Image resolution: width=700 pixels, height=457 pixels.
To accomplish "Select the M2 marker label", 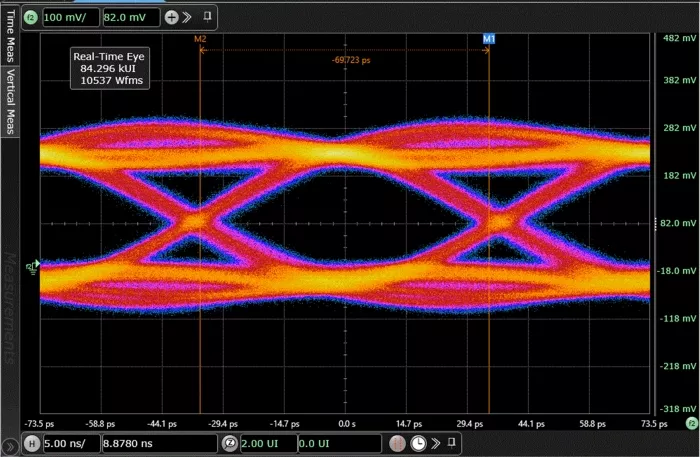I will pos(200,38).
